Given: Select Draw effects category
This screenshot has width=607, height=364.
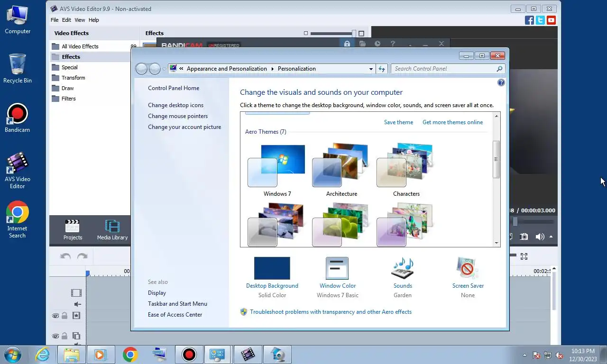Looking at the screenshot, I should point(68,88).
